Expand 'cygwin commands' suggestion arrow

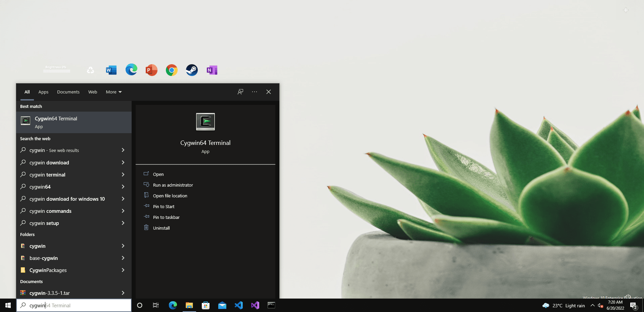[123, 211]
